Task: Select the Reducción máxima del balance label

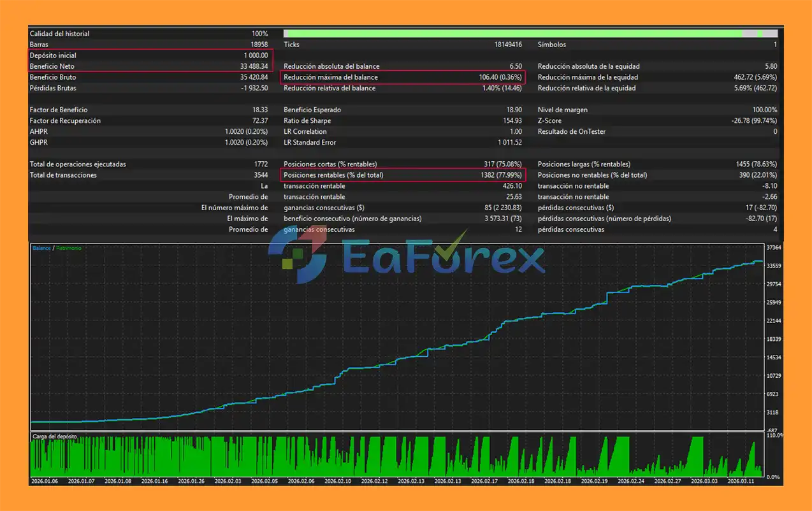Action: tap(330, 77)
